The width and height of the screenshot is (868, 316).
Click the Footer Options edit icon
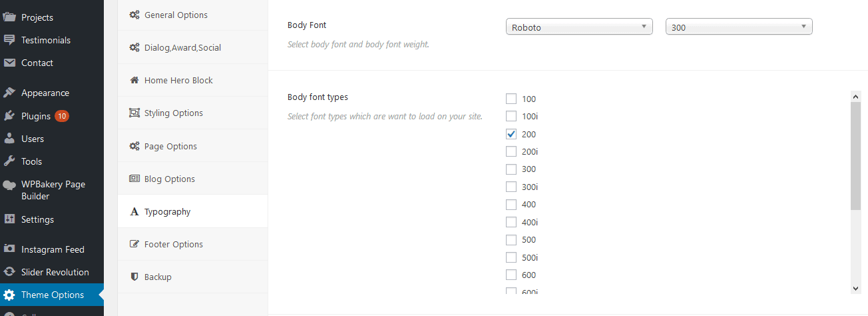click(134, 244)
